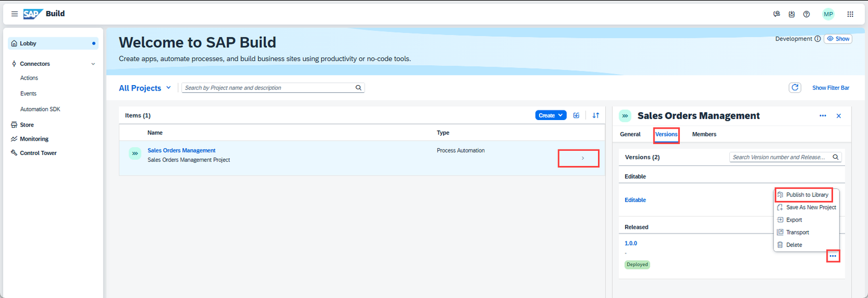Screen dimensions: 868x298
Task: Open the Create dropdown button
Action: pyautogui.click(x=551, y=115)
